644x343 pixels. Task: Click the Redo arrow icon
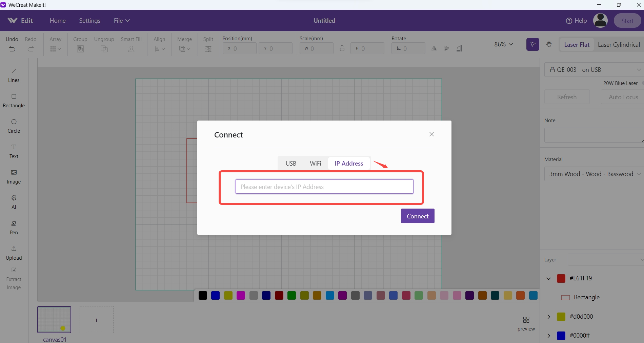click(x=31, y=49)
